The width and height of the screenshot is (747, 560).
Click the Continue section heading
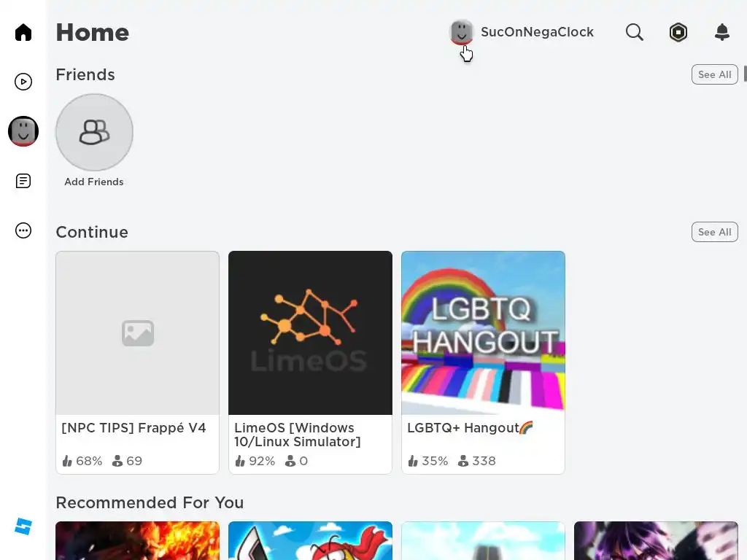tap(92, 232)
